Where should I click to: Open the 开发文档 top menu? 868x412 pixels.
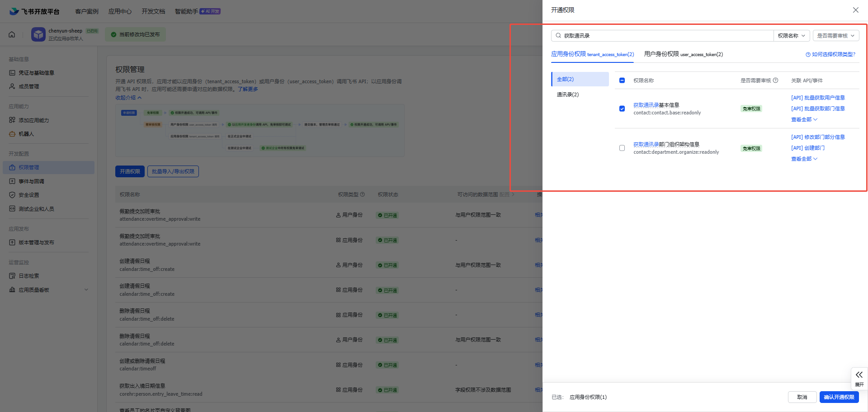point(153,11)
